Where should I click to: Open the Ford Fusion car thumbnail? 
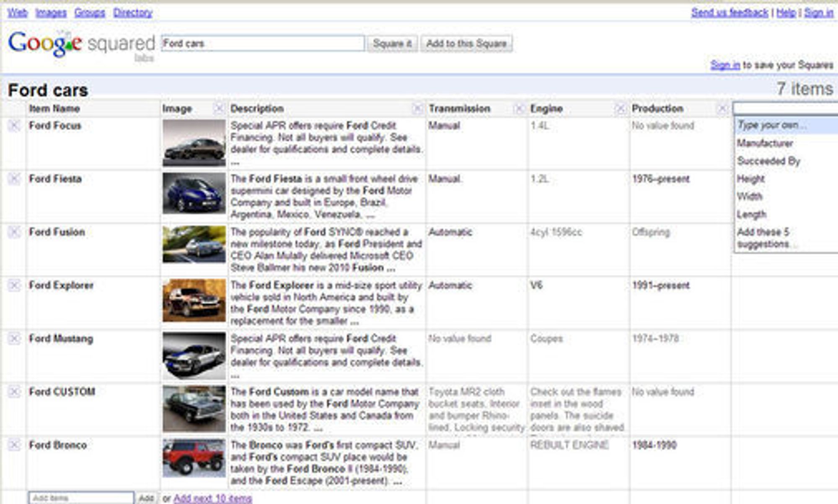(x=194, y=244)
